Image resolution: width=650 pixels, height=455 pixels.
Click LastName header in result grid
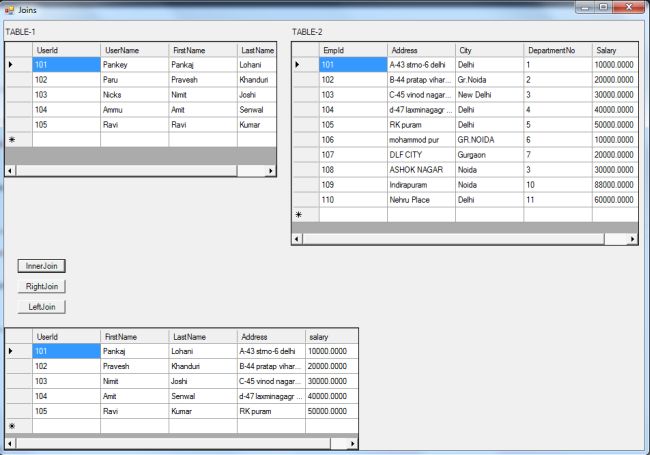203,336
